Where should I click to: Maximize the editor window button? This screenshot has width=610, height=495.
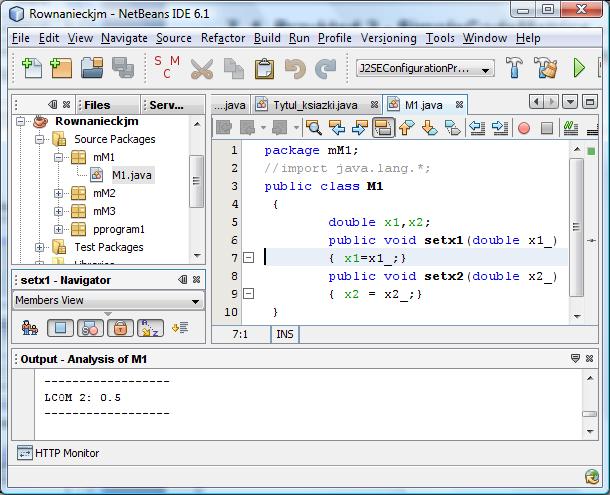[x=590, y=102]
